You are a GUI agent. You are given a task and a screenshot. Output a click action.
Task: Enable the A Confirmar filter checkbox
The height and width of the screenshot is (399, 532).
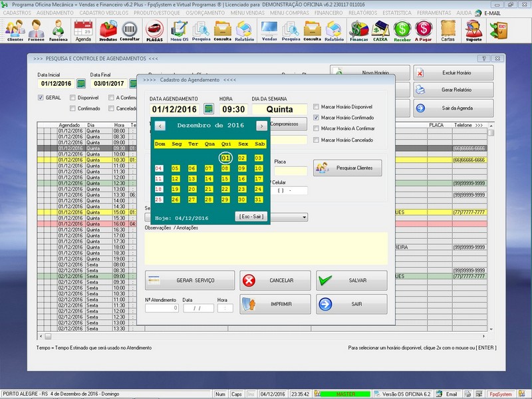pos(111,98)
